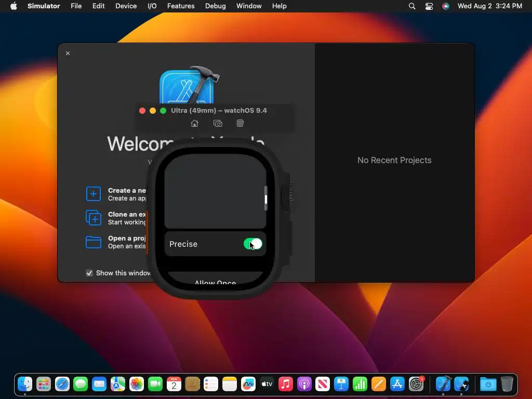Launch Safari from the Dock
Image resolution: width=532 pixels, height=399 pixels.
coord(62,384)
